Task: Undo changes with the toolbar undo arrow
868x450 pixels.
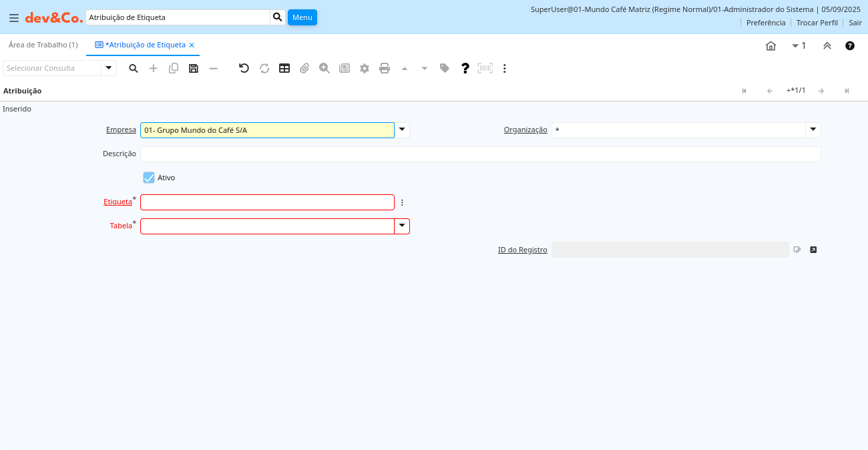Action: (244, 68)
